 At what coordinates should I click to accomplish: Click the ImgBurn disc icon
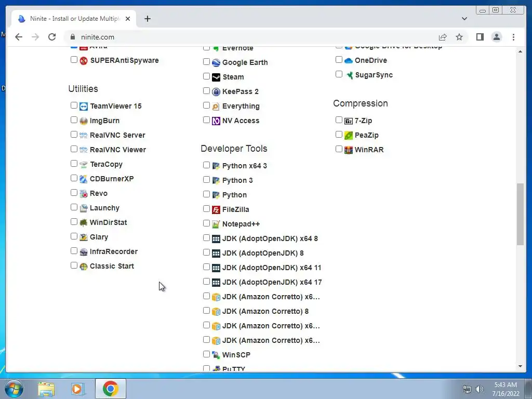tap(84, 121)
